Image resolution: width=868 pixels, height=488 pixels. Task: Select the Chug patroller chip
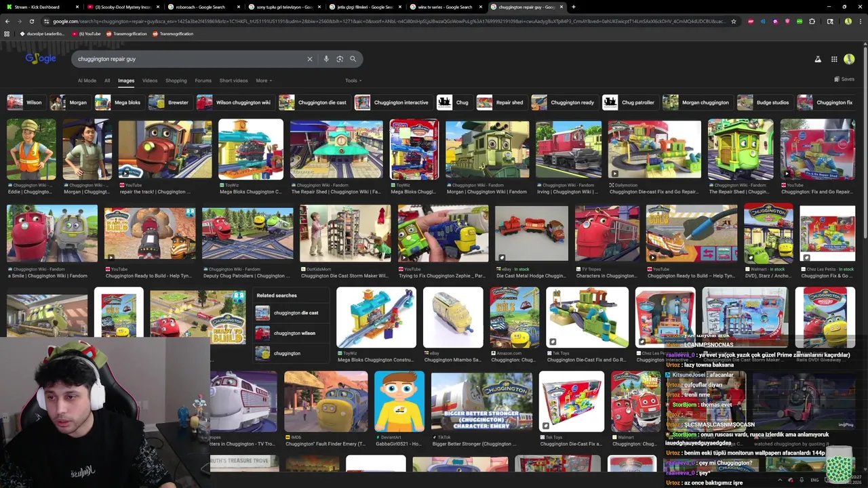point(630,102)
